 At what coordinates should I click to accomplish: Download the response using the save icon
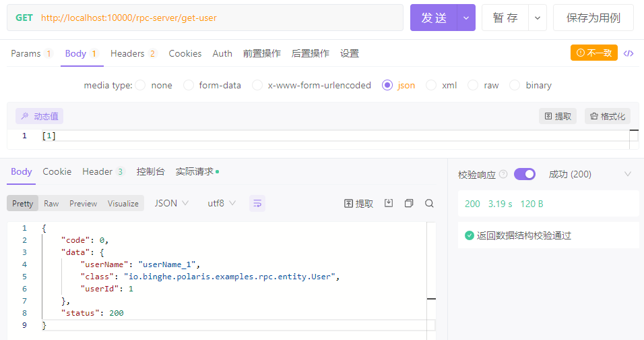click(389, 203)
